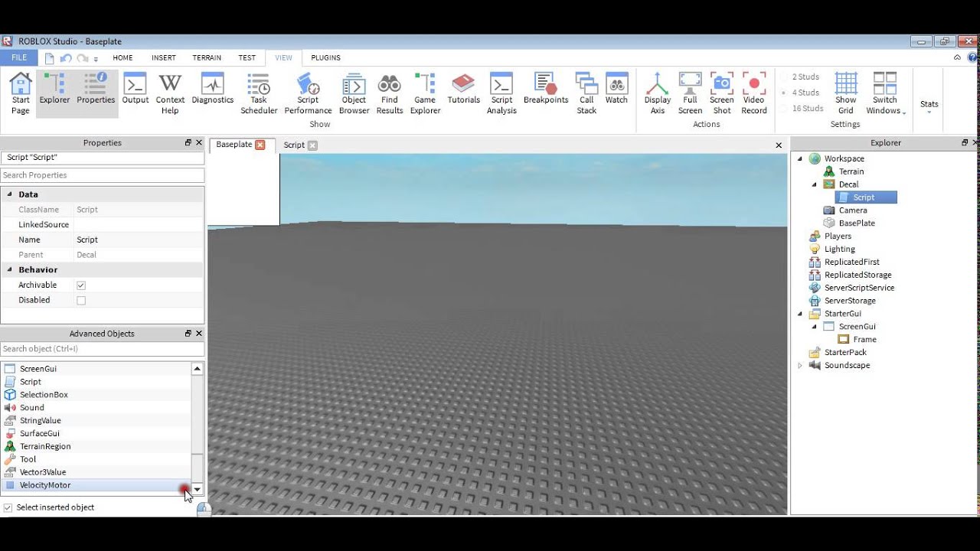Screen dimensions: 980x551
Task: Collapse the Decal tree node
Action: click(815, 184)
